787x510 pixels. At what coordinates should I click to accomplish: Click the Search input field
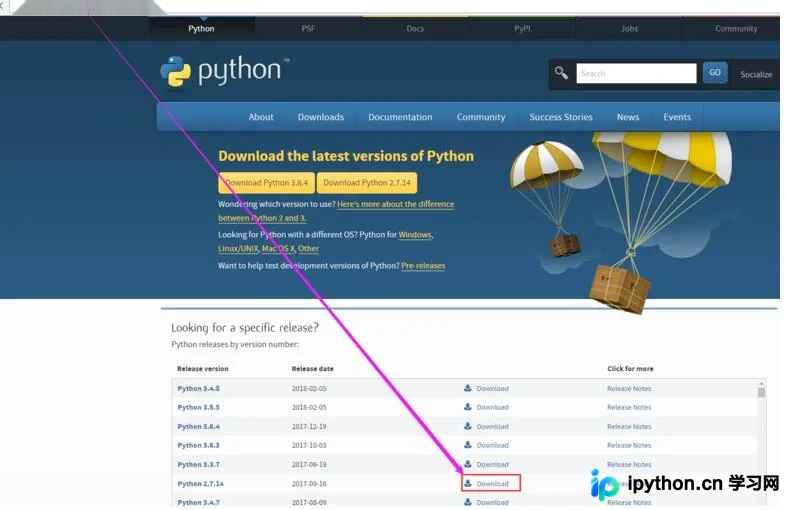[636, 73]
